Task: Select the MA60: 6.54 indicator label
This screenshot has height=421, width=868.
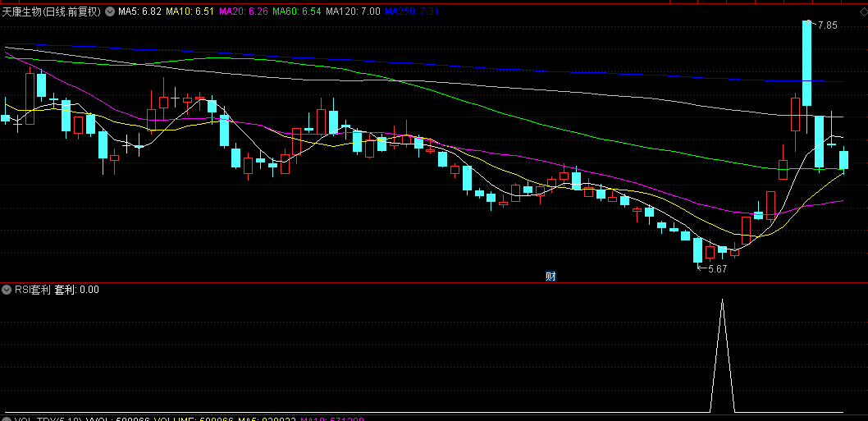Action: (297, 11)
